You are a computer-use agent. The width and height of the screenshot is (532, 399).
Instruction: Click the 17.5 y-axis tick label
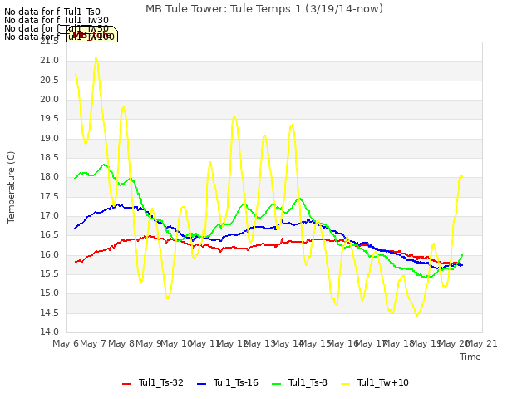(x=50, y=197)
